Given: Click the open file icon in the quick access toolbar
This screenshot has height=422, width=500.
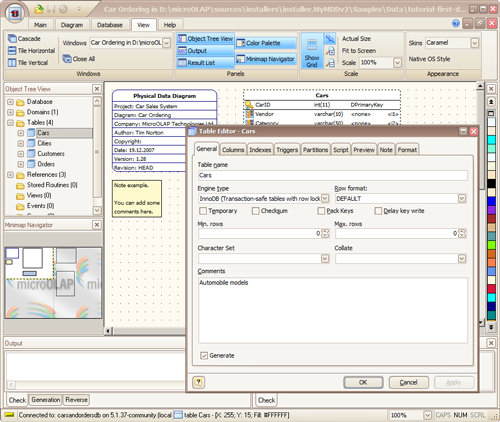Looking at the screenshot, I should pyautogui.click(x=39, y=9).
